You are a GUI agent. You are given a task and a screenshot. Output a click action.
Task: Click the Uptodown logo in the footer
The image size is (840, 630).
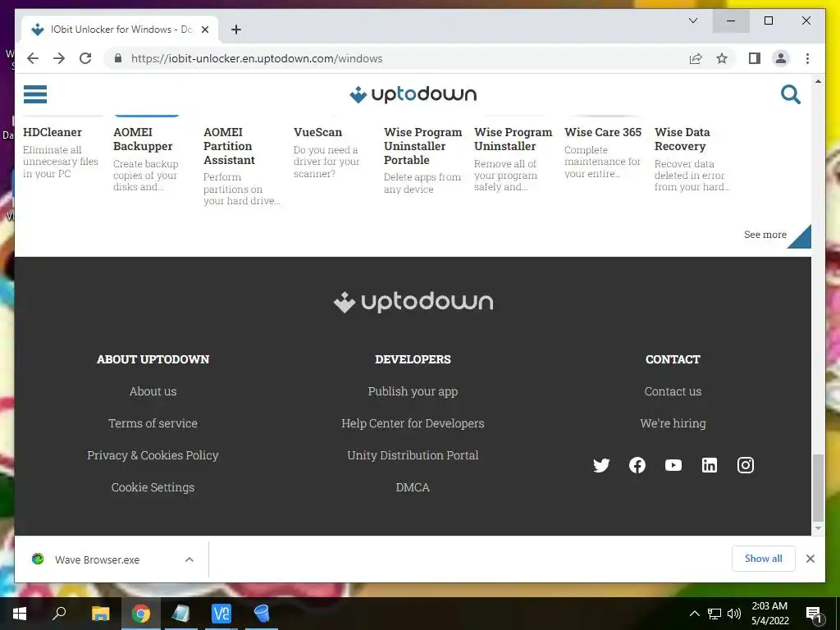pyautogui.click(x=413, y=302)
